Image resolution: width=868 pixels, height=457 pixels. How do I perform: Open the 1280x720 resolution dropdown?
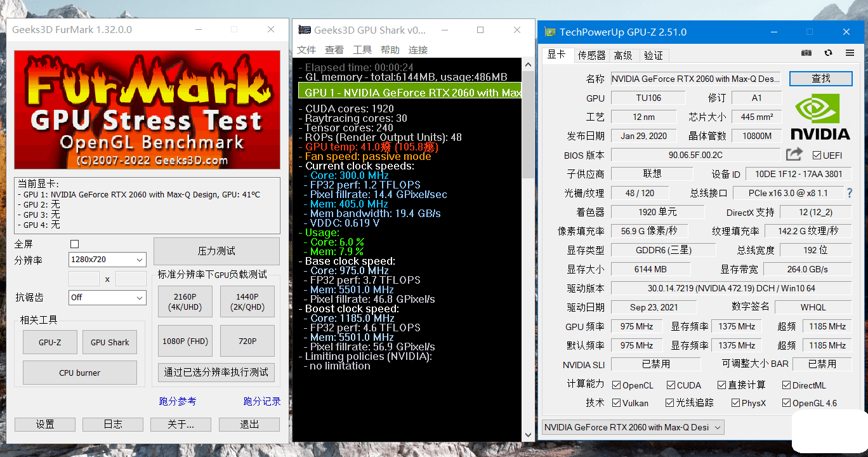pos(107,260)
